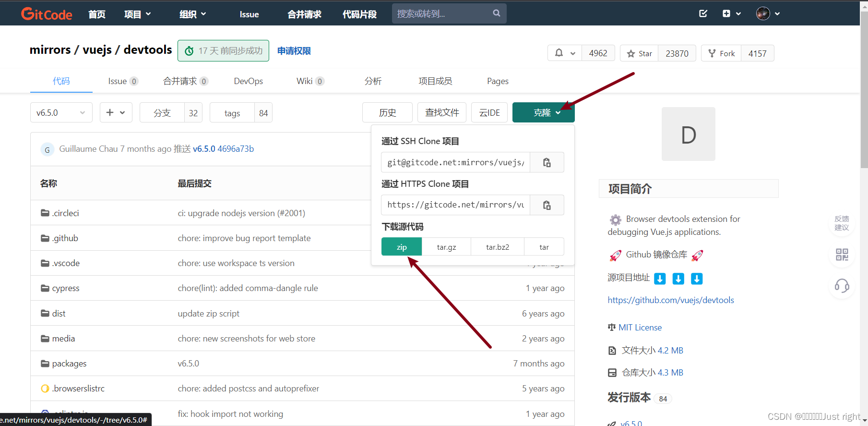The height and width of the screenshot is (426, 868).
Task: Open the v6.5.0 branch selector
Action: (x=61, y=112)
